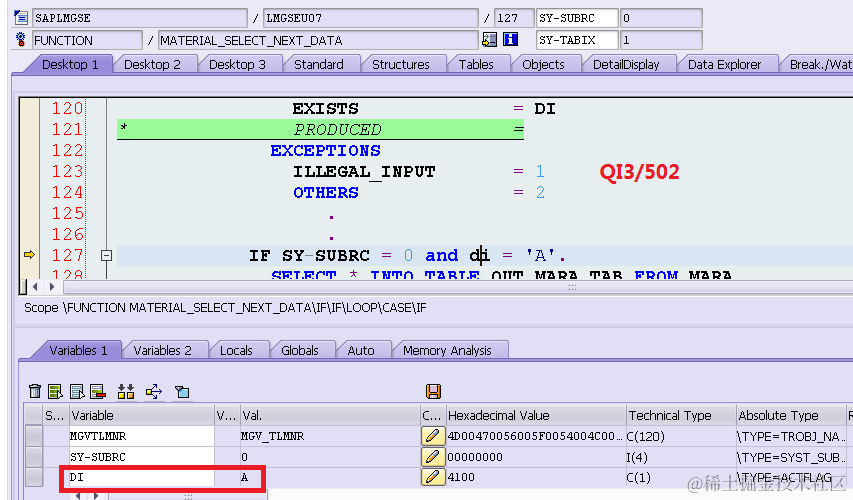Image resolution: width=853 pixels, height=500 pixels.
Task: Click the SY-TABIX value field showing 1
Action: (661, 40)
